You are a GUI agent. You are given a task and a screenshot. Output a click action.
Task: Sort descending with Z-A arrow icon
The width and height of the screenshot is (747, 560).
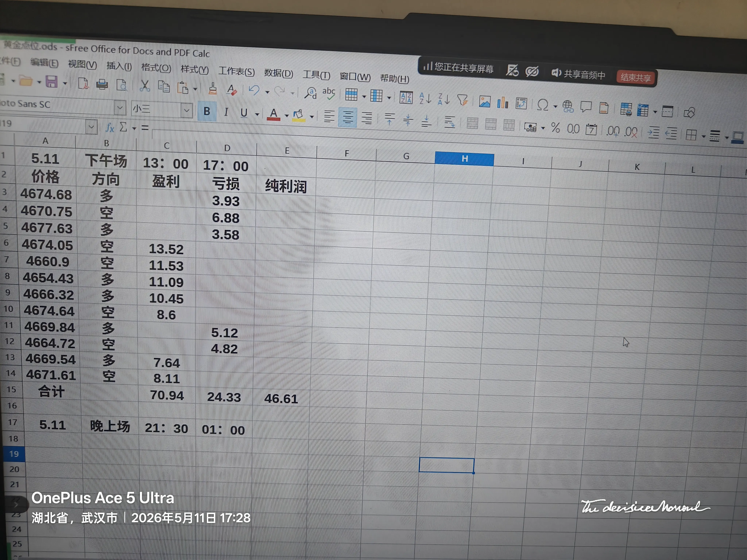[444, 99]
